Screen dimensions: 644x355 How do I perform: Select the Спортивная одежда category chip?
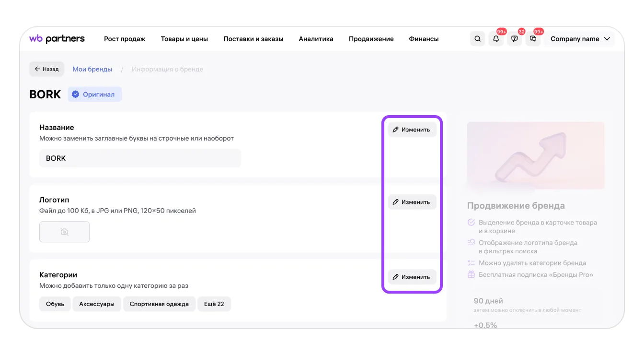(x=159, y=304)
